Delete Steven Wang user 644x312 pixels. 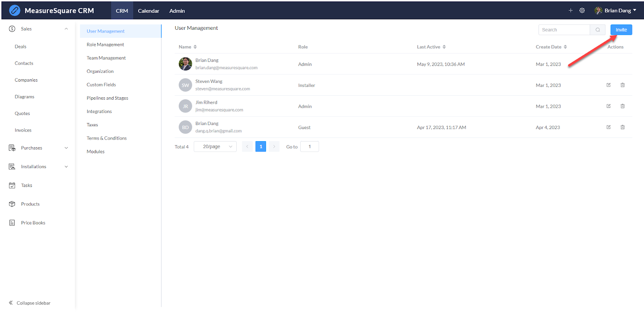[x=623, y=85]
